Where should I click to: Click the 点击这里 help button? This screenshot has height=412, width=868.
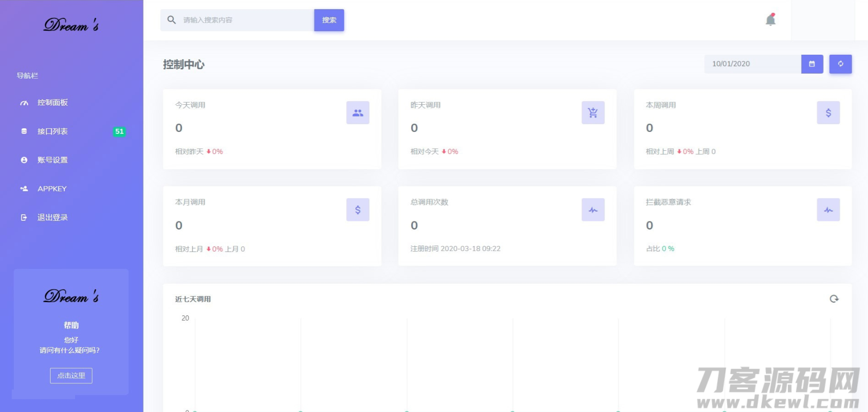(71, 376)
